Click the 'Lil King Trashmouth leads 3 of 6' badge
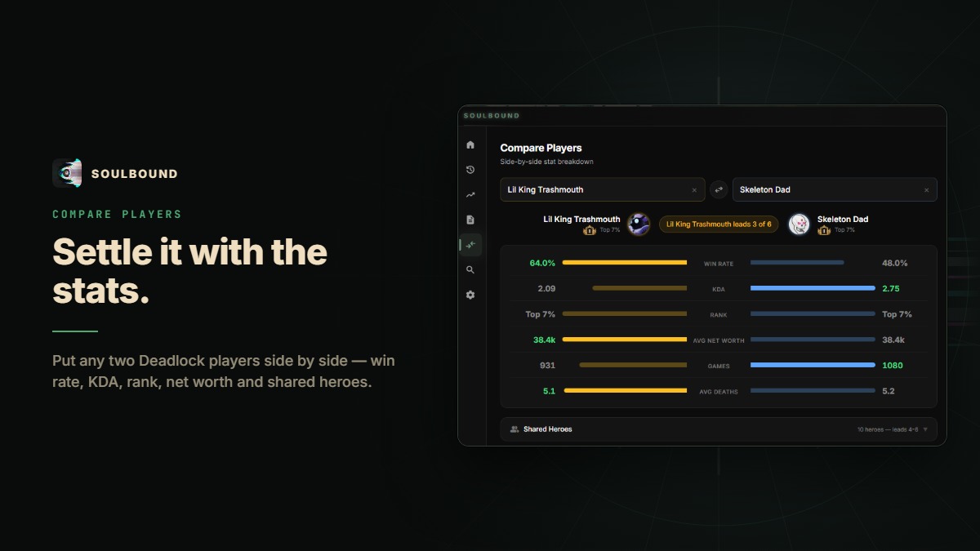Viewport: 980px width, 551px height. (719, 224)
